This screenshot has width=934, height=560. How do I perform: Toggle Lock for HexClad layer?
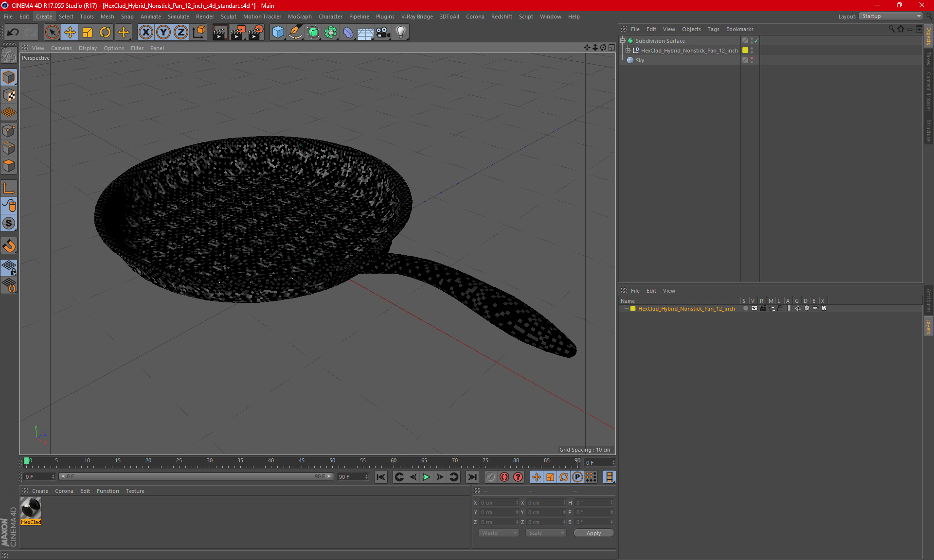[780, 309]
